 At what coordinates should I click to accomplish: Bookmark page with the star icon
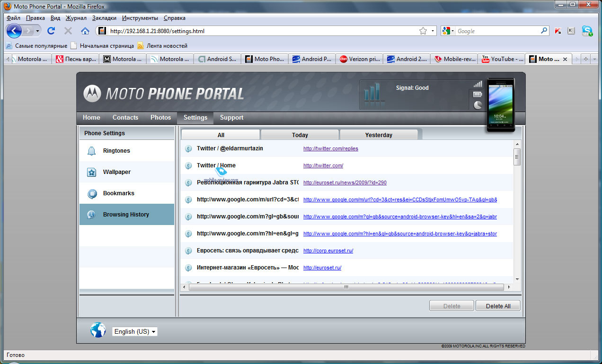(423, 31)
